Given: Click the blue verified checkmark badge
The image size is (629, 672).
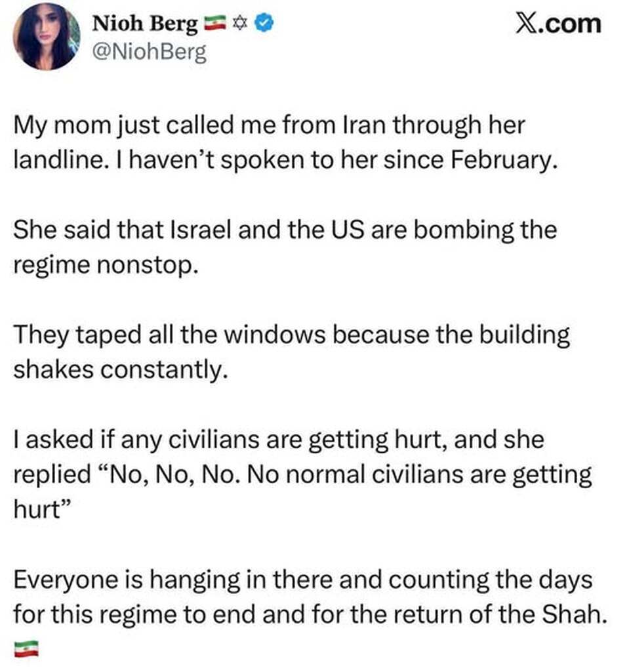Looking at the screenshot, I should 265,25.
